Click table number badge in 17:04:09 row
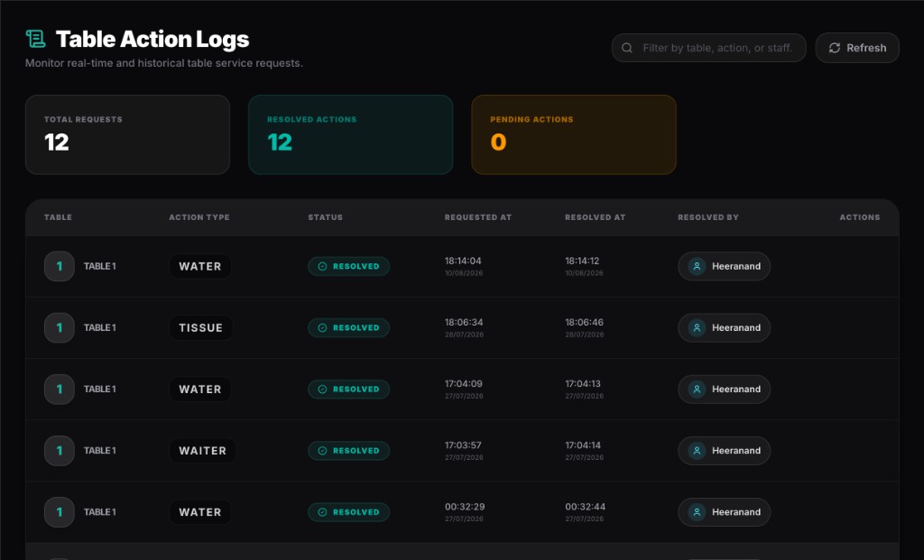Viewport: 924px width, 560px height. click(59, 390)
